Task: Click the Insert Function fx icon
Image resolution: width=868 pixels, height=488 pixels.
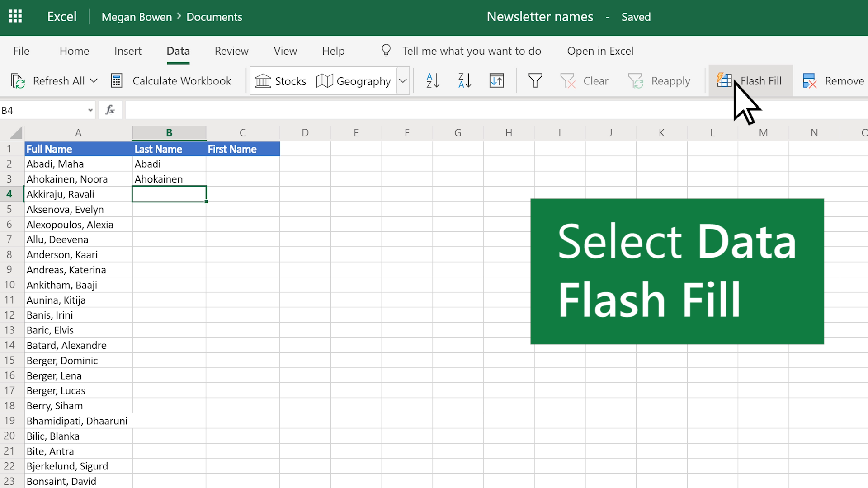Action: pyautogui.click(x=110, y=110)
